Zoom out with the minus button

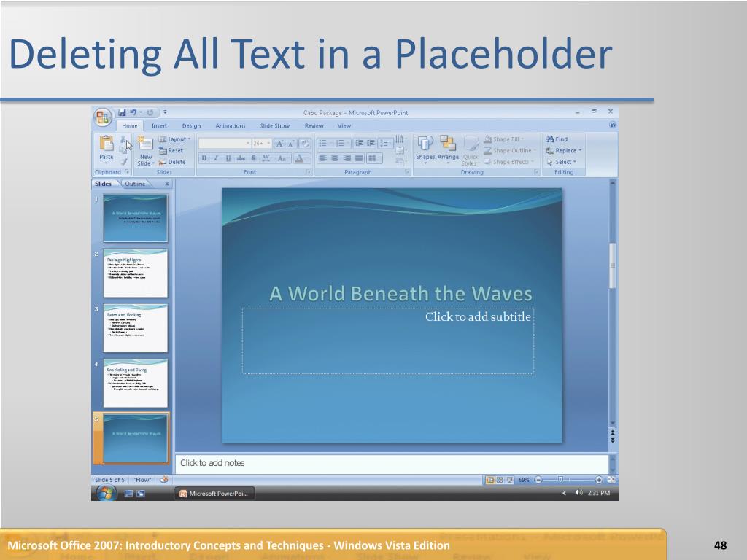[x=538, y=480]
